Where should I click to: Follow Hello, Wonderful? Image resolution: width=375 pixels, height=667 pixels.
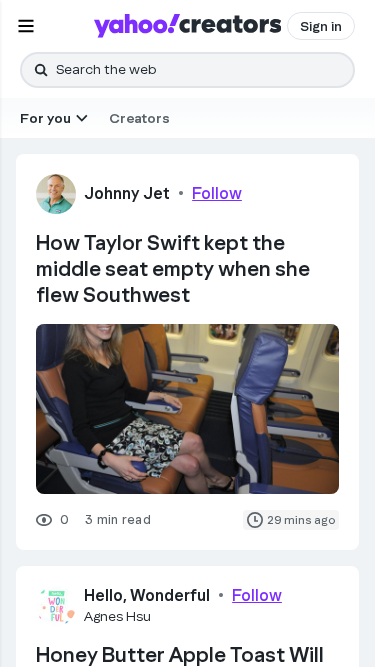(x=257, y=595)
